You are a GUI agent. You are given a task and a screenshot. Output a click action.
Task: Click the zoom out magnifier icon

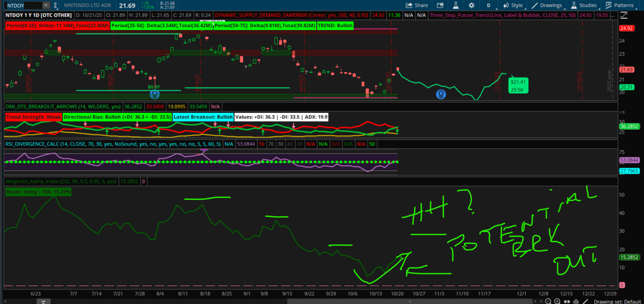548,301
